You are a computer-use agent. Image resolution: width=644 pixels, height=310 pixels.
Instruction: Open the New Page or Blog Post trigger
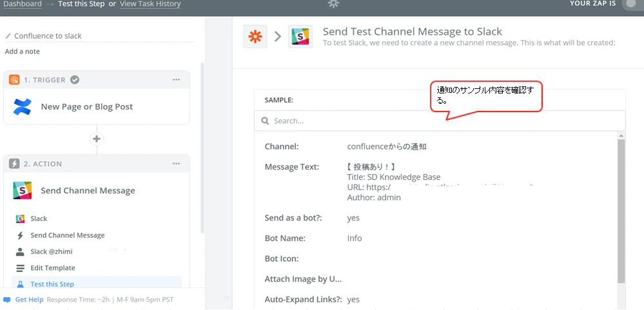(x=86, y=107)
